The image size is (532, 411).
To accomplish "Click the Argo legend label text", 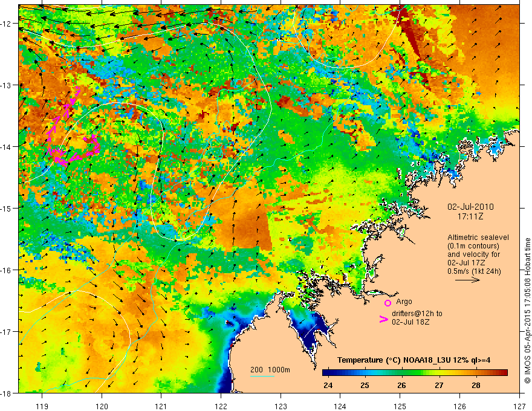I will (404, 302).
